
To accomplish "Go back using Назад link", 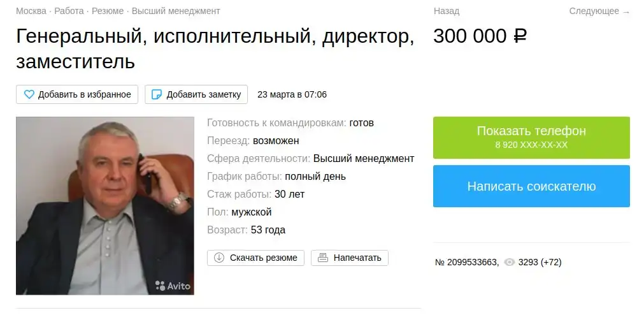I will click(447, 11).
